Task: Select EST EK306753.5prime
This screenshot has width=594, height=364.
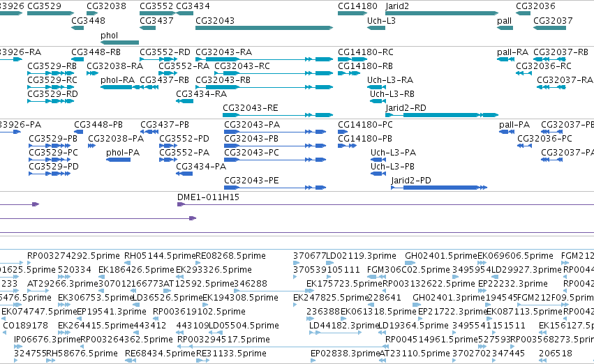Action: point(96,298)
